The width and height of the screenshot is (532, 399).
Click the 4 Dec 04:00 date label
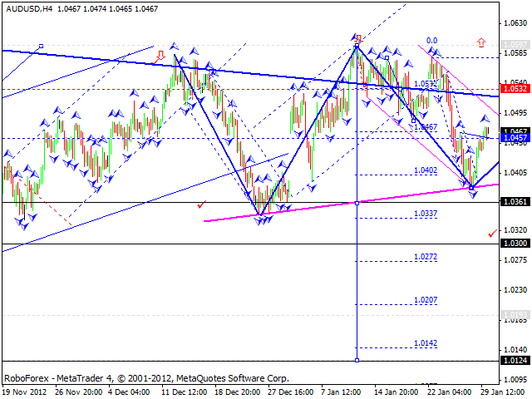tap(129, 392)
